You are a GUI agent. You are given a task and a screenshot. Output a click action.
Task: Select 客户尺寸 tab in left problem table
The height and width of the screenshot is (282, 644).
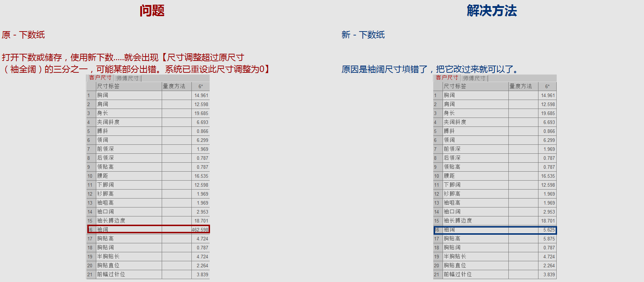click(x=100, y=78)
